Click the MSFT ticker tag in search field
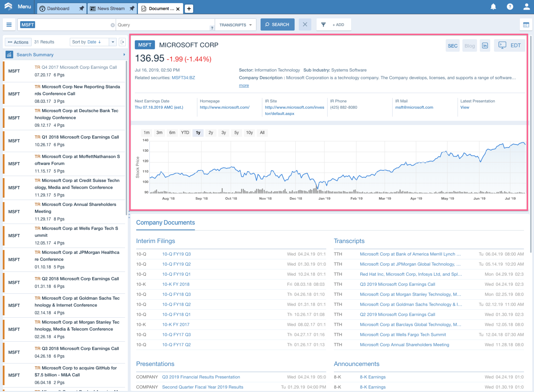534x392 pixels. click(x=27, y=25)
